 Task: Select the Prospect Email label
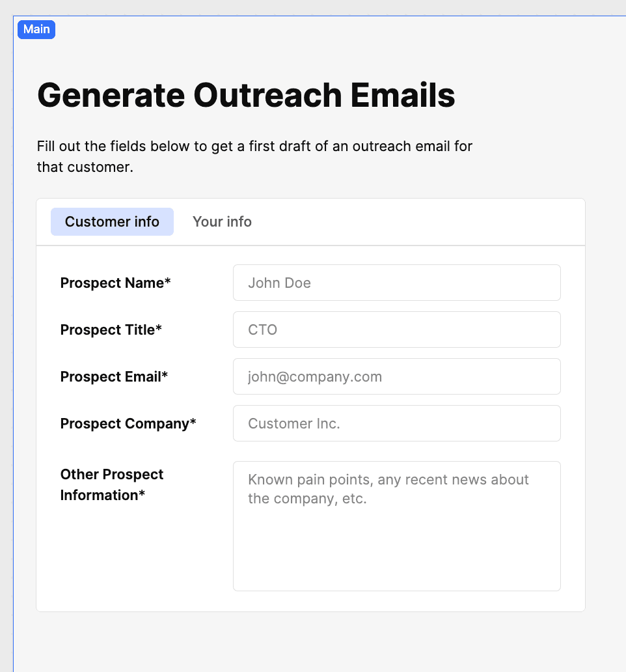click(x=114, y=376)
